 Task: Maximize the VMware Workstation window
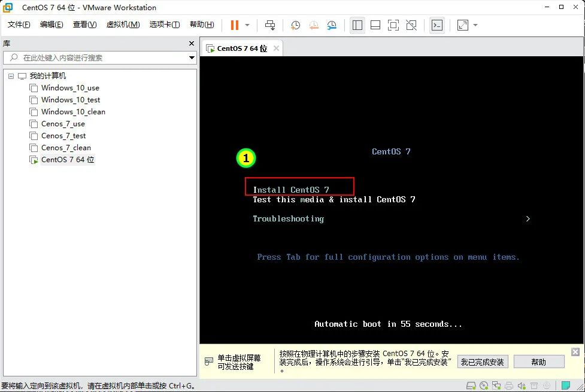(561, 7)
